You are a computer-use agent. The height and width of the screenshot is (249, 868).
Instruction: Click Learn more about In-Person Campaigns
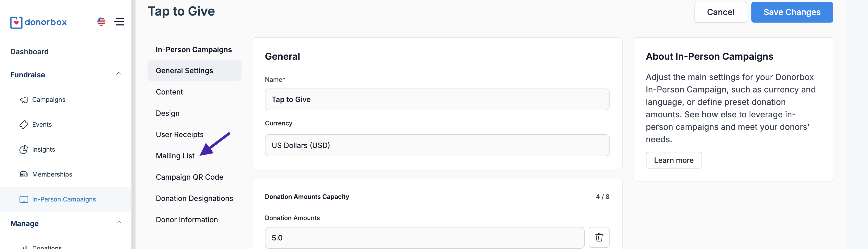pos(673,160)
